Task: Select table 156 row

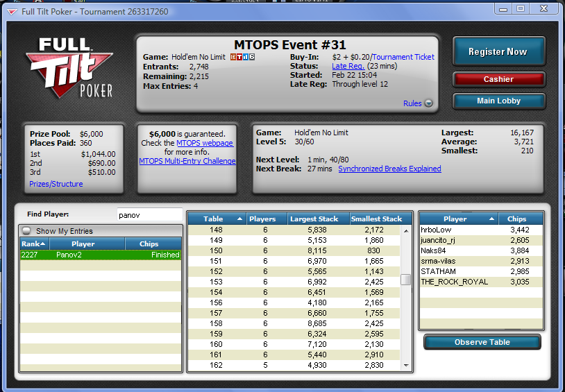Action: point(294,303)
